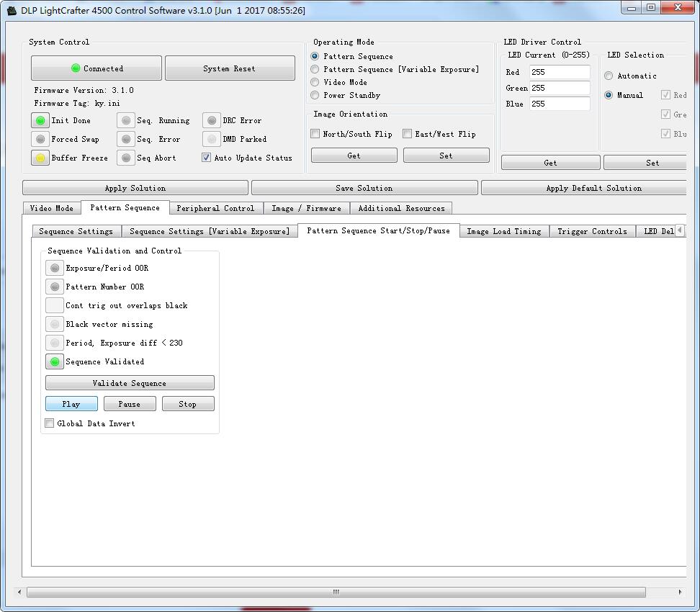Click the tab strip scroll-left arrow
The width and height of the screenshot is (700, 612).
pos(679,230)
